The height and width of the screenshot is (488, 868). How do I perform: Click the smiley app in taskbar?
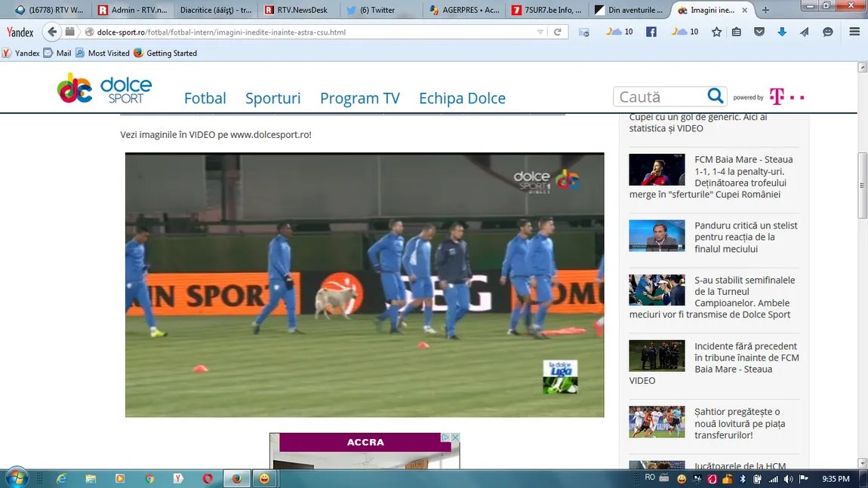click(265, 479)
